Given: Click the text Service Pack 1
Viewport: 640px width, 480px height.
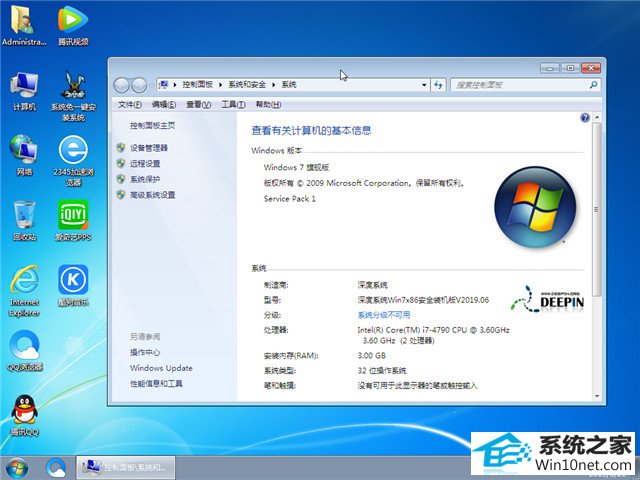Looking at the screenshot, I should tap(290, 199).
